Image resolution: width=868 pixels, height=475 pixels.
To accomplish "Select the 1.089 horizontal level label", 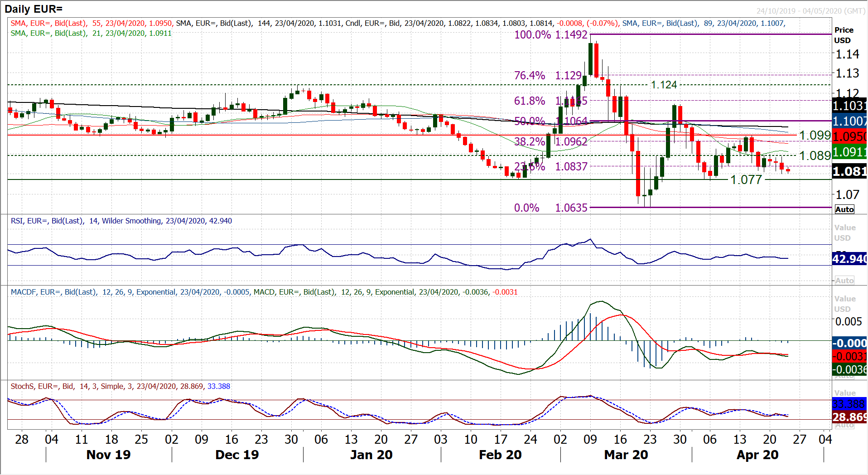I will click(815, 155).
